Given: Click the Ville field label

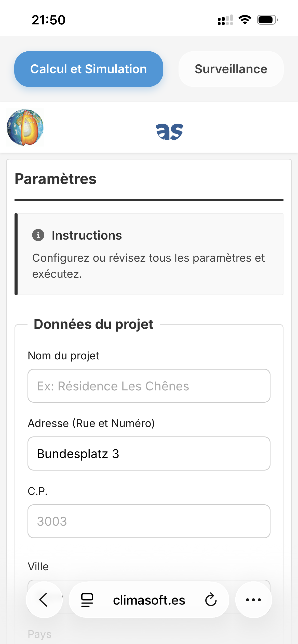Looking at the screenshot, I should tap(38, 567).
